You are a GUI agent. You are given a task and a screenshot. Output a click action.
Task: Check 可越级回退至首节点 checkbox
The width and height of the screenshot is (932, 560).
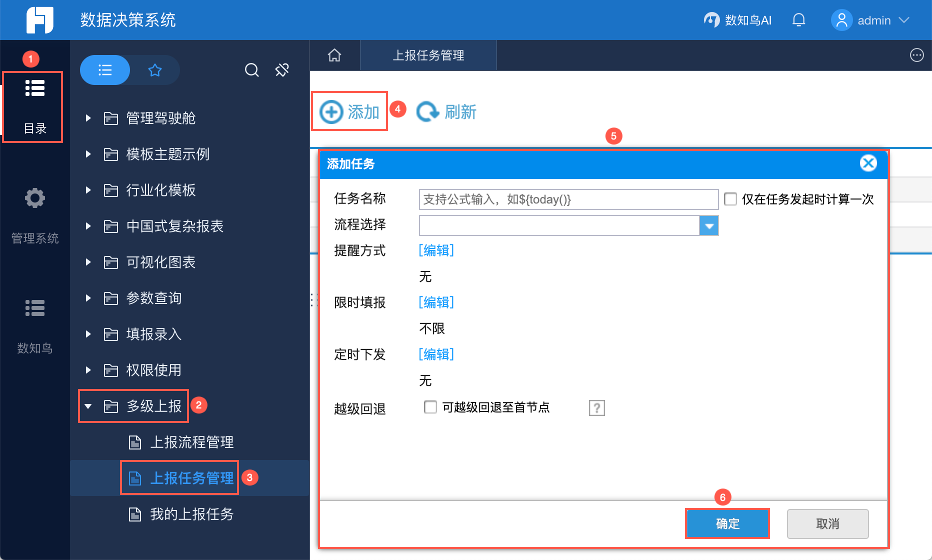(430, 407)
